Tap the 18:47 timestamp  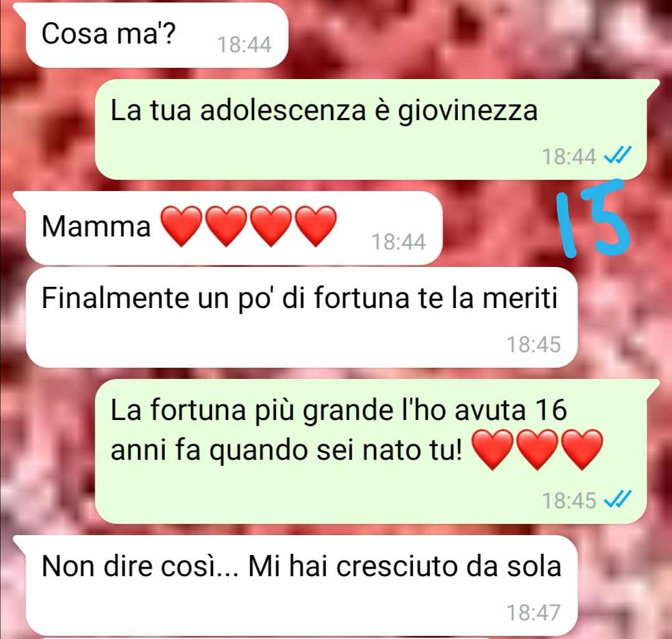(534, 612)
